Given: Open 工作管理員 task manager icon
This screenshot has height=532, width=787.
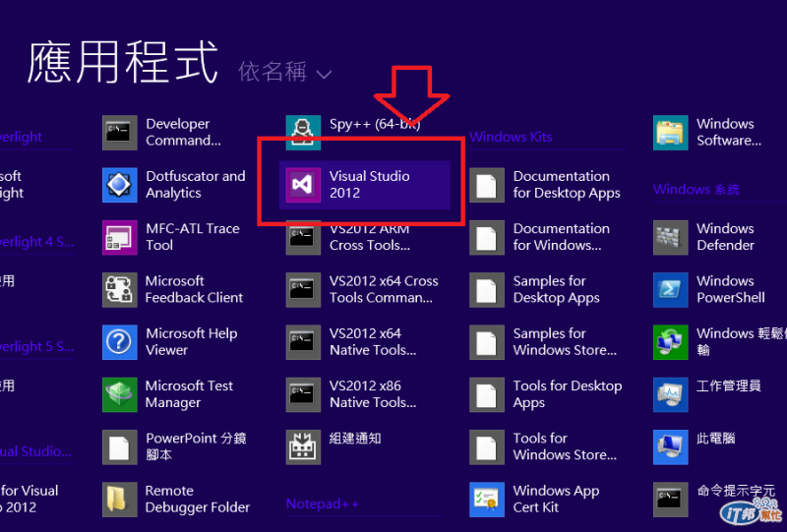Looking at the screenshot, I should [x=671, y=394].
